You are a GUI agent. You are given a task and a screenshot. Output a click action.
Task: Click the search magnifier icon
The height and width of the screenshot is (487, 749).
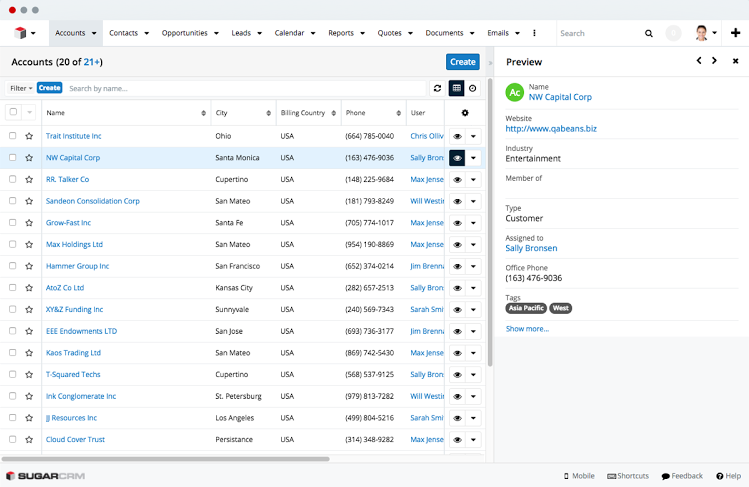click(648, 33)
